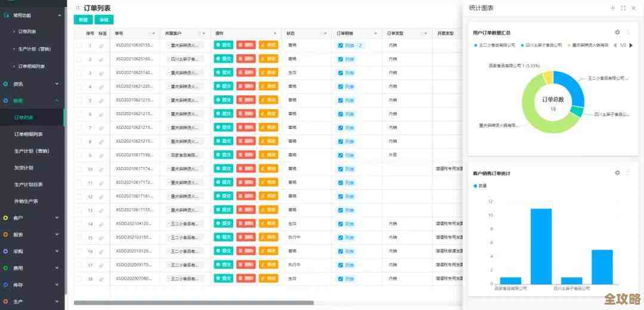
Task: Click the search icon beside 订单列表 title
Action: 78,8
